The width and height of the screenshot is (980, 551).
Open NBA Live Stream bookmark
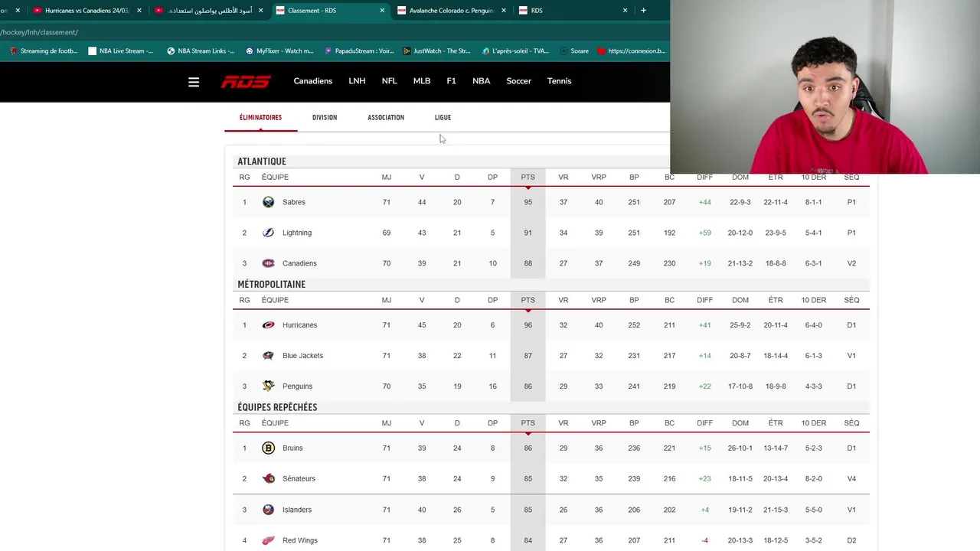coord(121,51)
